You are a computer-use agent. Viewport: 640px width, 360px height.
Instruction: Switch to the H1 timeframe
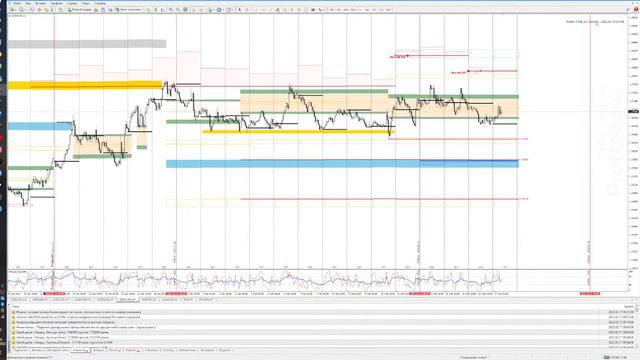pyautogui.click(x=360, y=9)
